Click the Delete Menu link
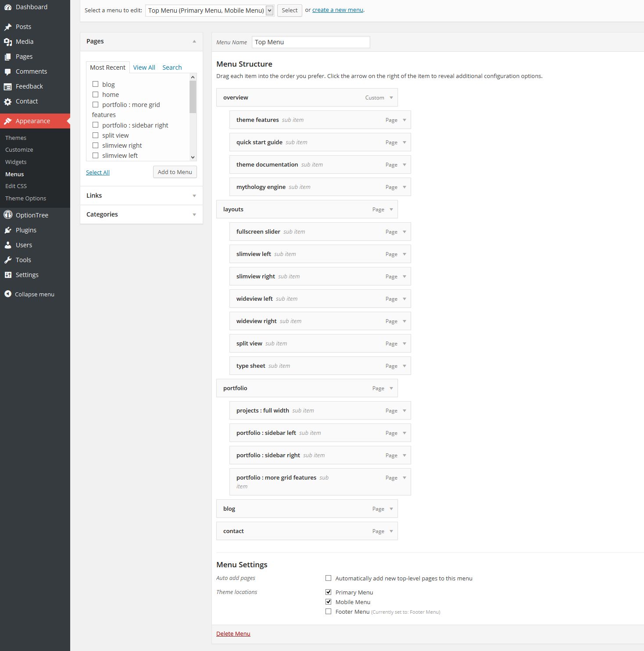 [x=233, y=633]
